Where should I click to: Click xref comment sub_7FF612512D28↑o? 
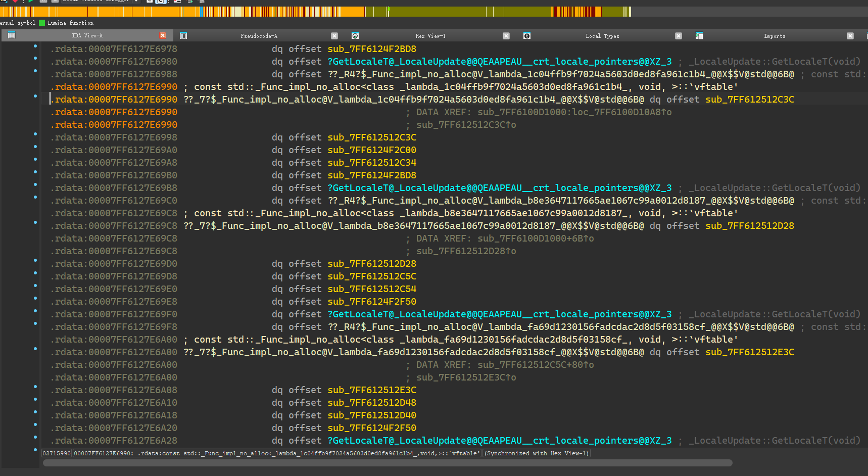[466, 251]
